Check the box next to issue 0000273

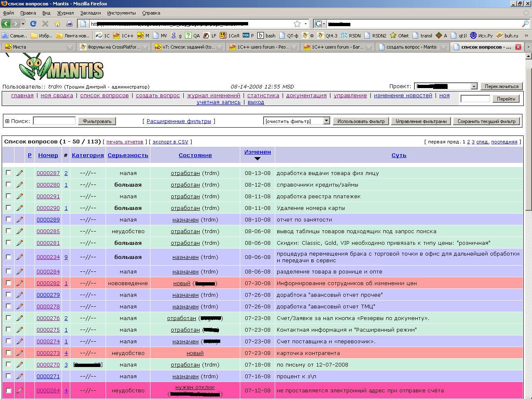(8, 352)
